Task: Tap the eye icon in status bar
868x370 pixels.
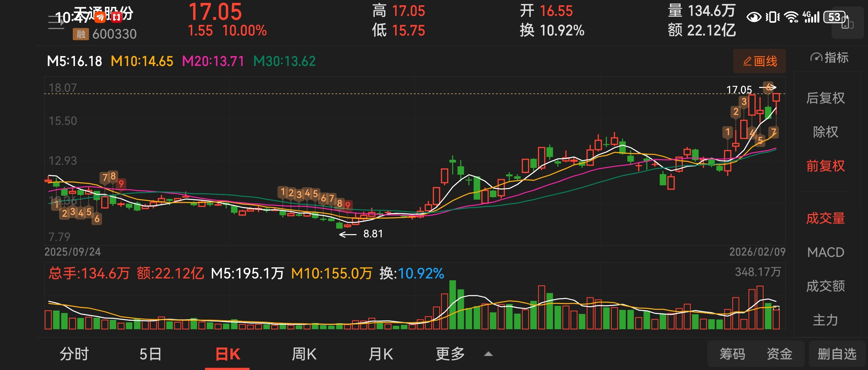Action: (x=754, y=17)
